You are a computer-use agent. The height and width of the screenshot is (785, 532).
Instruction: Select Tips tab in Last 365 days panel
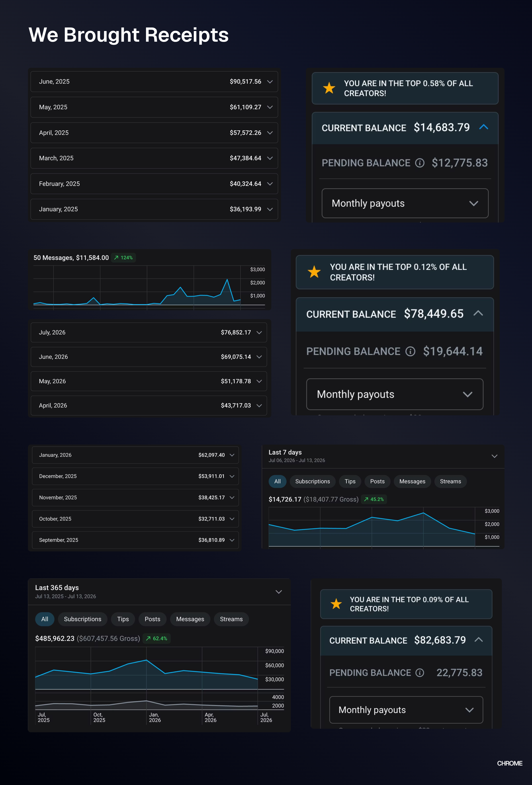coord(123,619)
